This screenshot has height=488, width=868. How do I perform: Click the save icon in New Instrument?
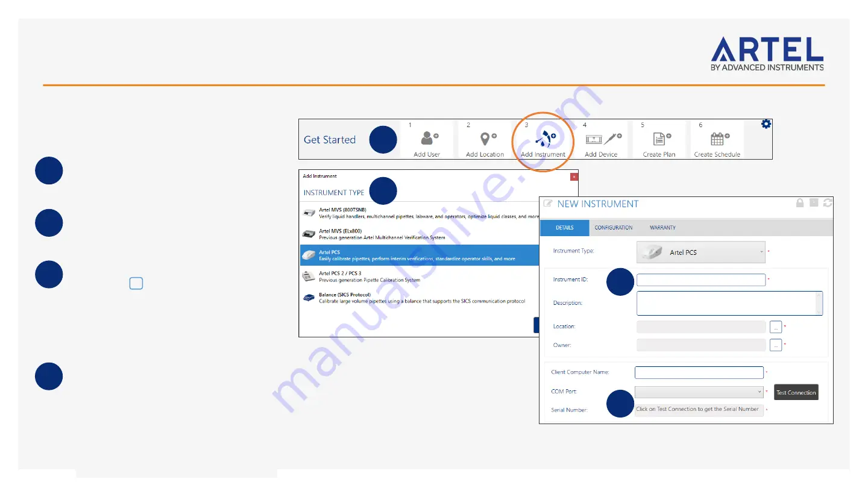point(814,203)
